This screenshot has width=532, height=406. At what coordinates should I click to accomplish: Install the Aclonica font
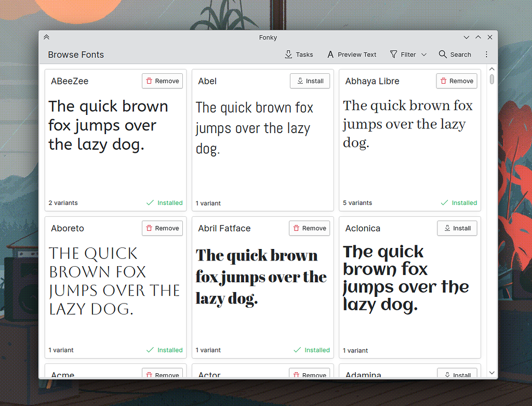tap(457, 228)
